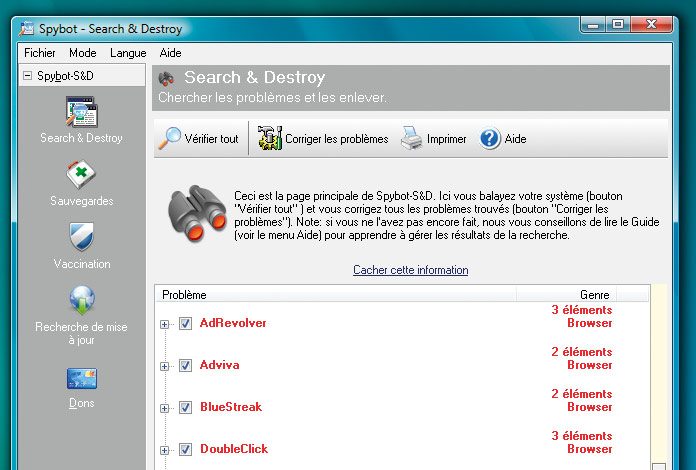Uncheck the BlueStreak checkbox
Image resolution: width=696 pixels, height=470 pixels.
pyautogui.click(x=185, y=407)
